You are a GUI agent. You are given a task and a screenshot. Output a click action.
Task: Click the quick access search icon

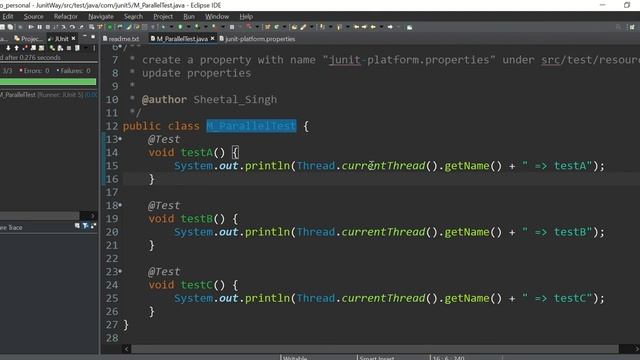click(x=618, y=27)
